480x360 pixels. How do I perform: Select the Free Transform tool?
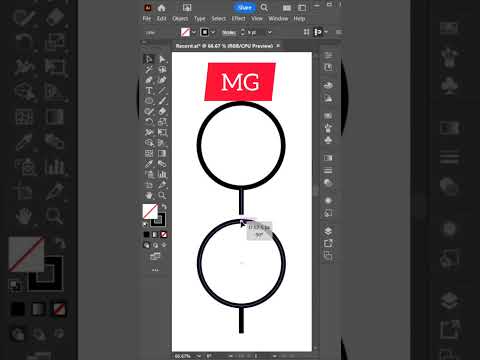pyautogui.click(x=162, y=132)
